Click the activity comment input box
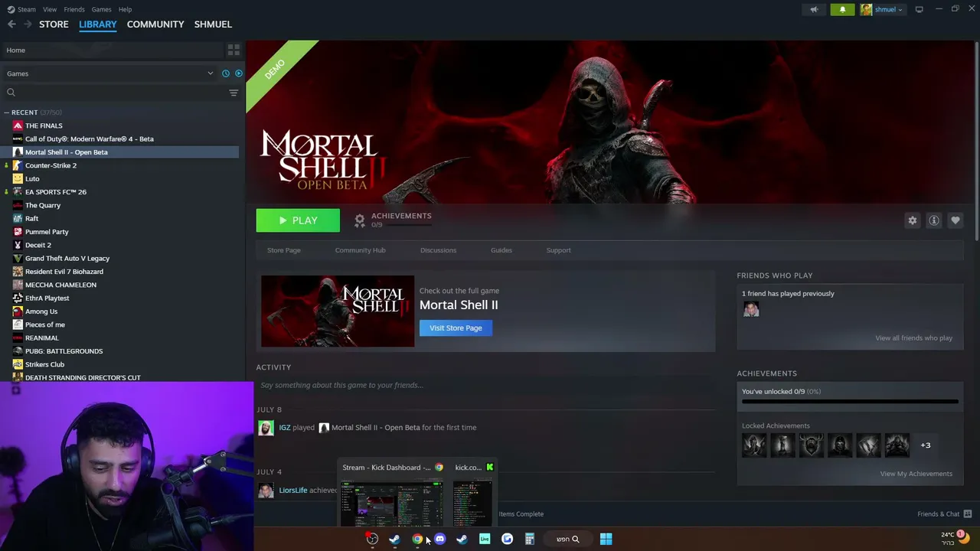 coord(486,385)
